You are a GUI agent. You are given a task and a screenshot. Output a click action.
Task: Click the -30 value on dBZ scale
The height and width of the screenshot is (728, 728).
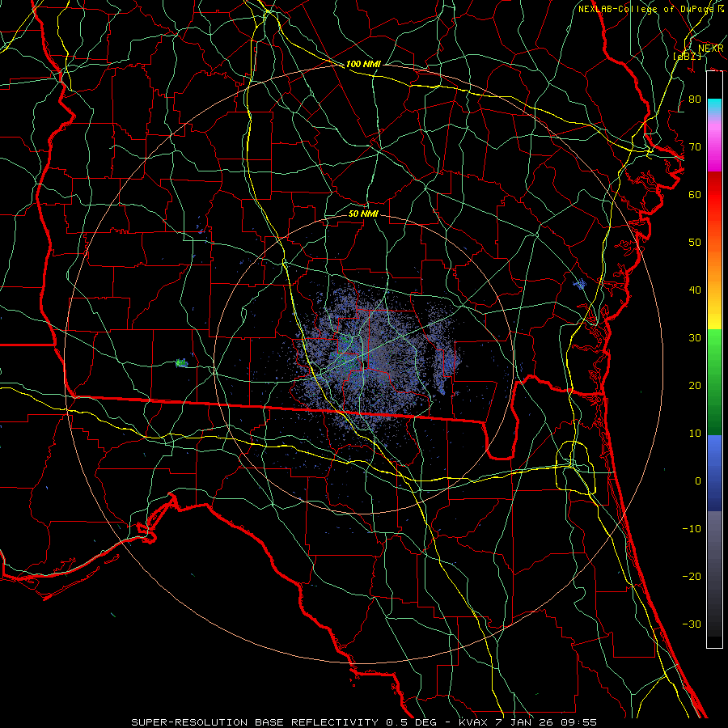pos(692,624)
